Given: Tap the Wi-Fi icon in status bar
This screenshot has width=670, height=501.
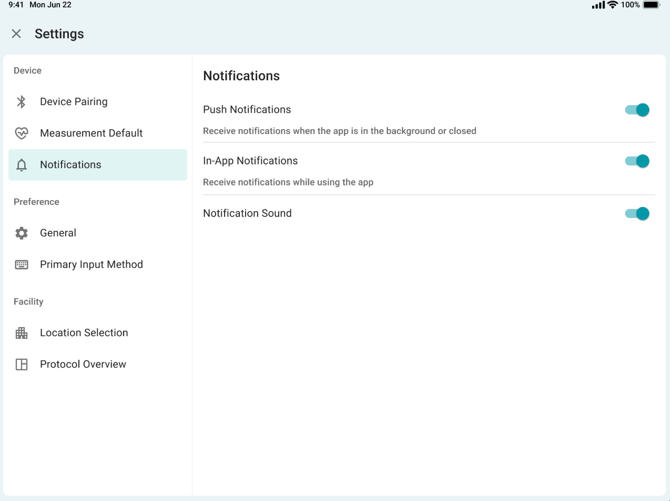Looking at the screenshot, I should point(613,5).
